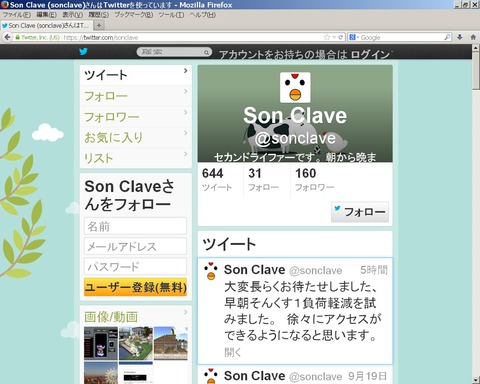Open お気に入り in sidebar
Viewport: 480px width, 384px height.
click(x=136, y=137)
